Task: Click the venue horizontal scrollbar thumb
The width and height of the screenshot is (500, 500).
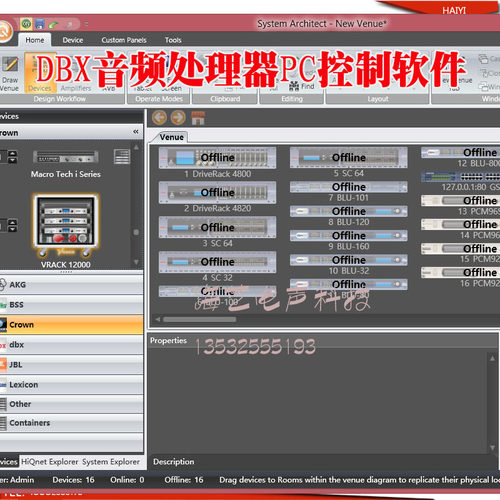Action: (200, 319)
